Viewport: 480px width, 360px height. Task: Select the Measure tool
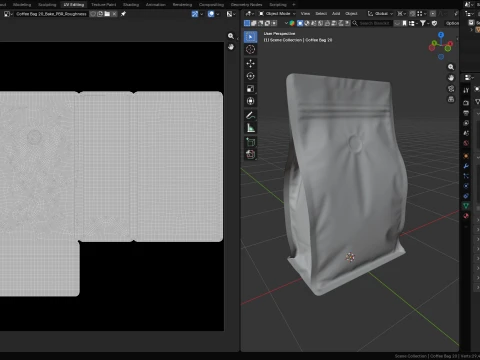(x=251, y=128)
